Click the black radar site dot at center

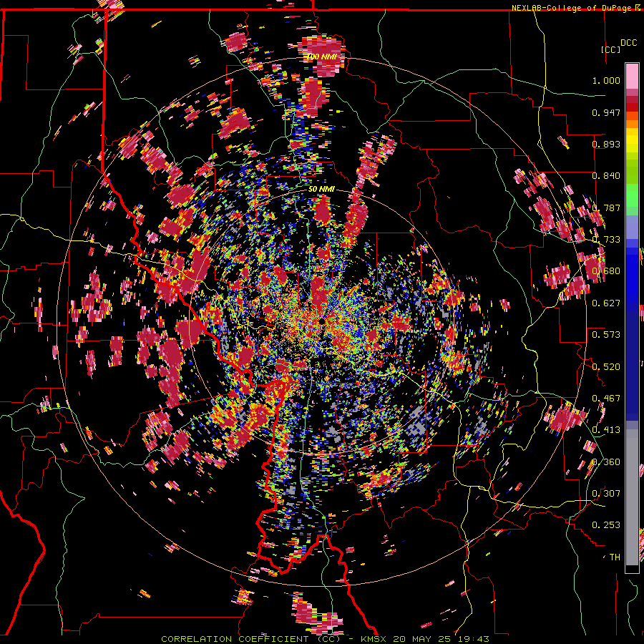[321, 321]
